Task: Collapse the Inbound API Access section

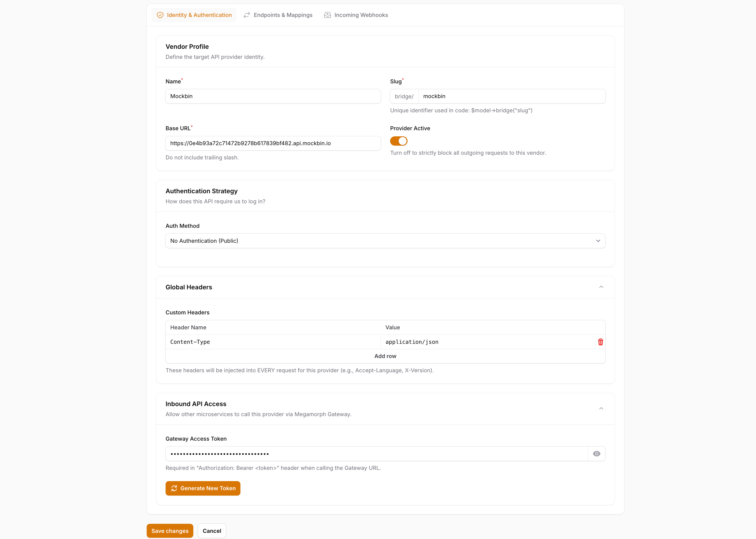Action: point(601,409)
